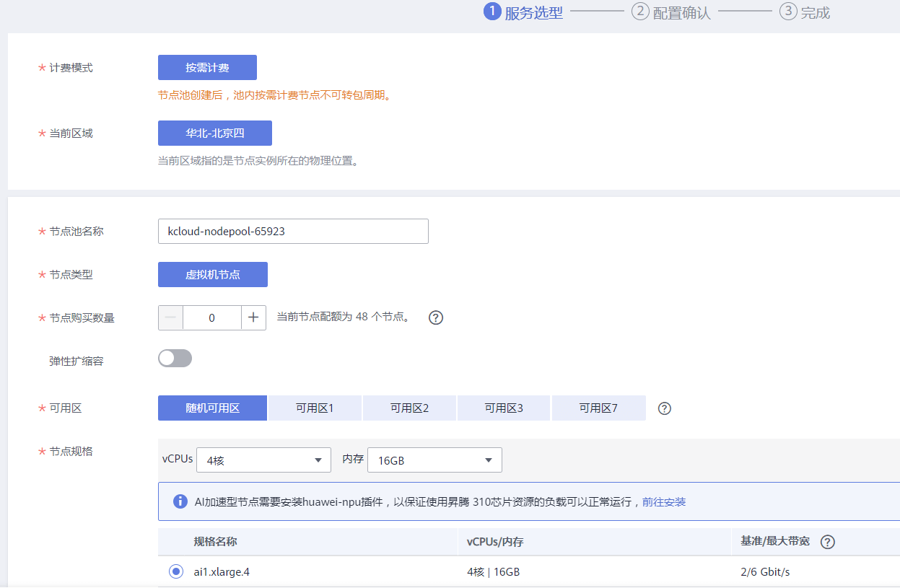Viewport: 900px width, 588px height.
Task: Click the 当前节点配额为 48 个节点 text
Action: pyautogui.click(x=344, y=317)
